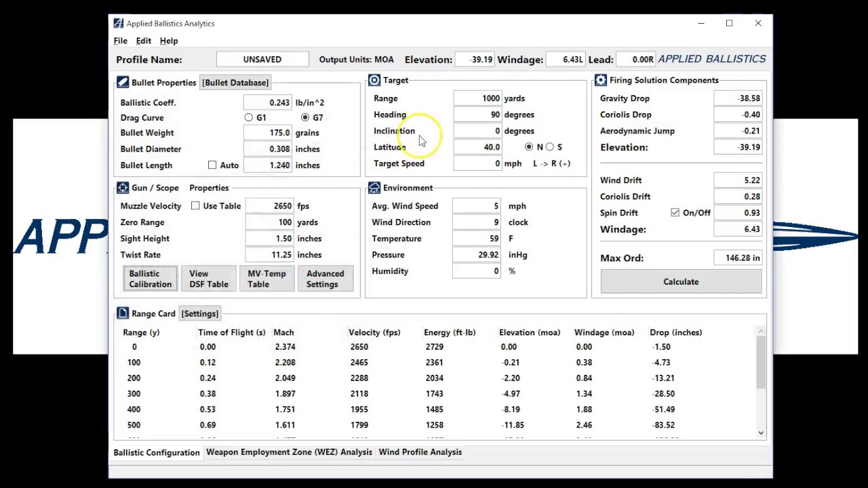Click the Humidity percent field

[x=477, y=271]
